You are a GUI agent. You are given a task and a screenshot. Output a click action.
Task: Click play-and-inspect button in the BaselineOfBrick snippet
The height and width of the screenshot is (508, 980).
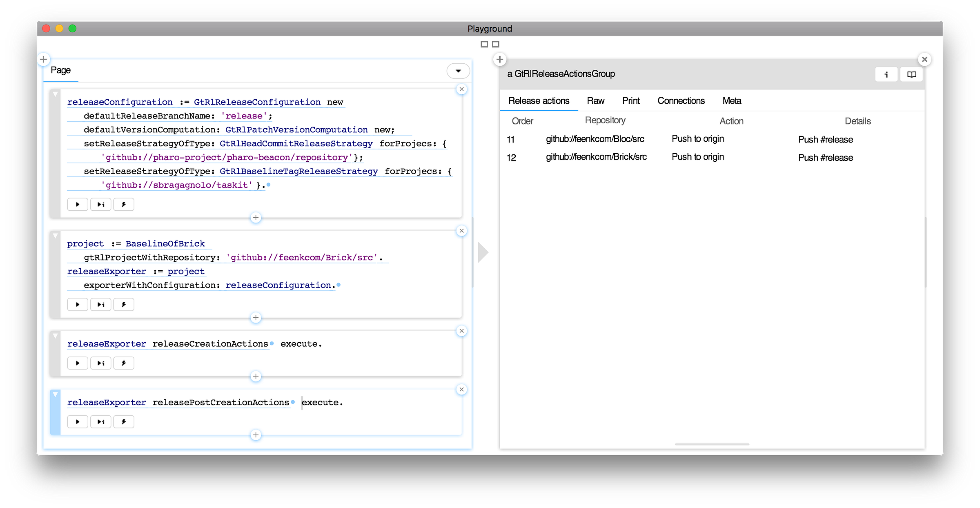coord(101,305)
